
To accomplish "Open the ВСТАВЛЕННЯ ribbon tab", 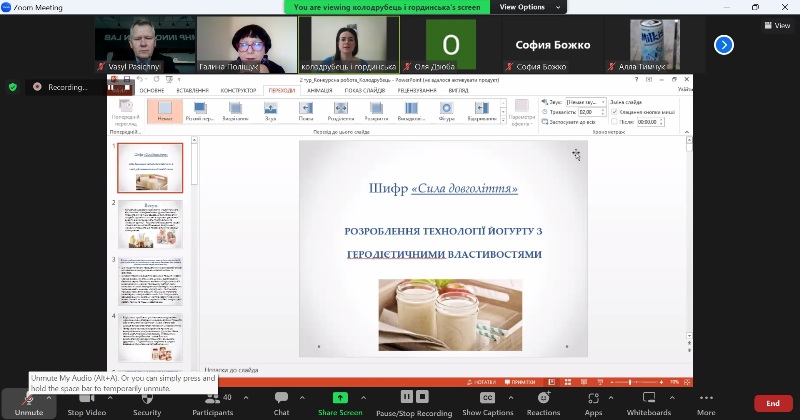I will coord(192,90).
